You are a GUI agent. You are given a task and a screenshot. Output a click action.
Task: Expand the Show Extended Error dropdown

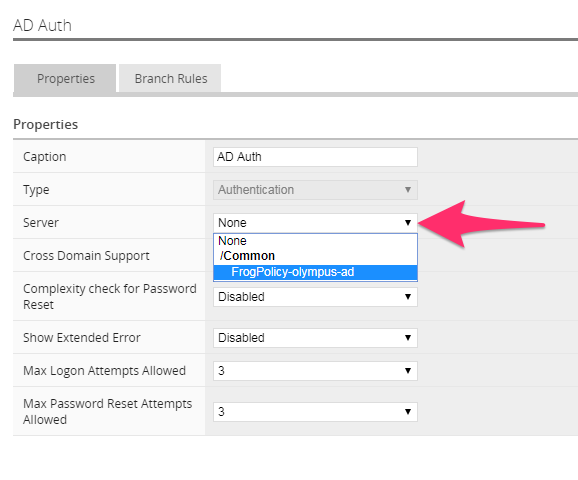pos(315,338)
